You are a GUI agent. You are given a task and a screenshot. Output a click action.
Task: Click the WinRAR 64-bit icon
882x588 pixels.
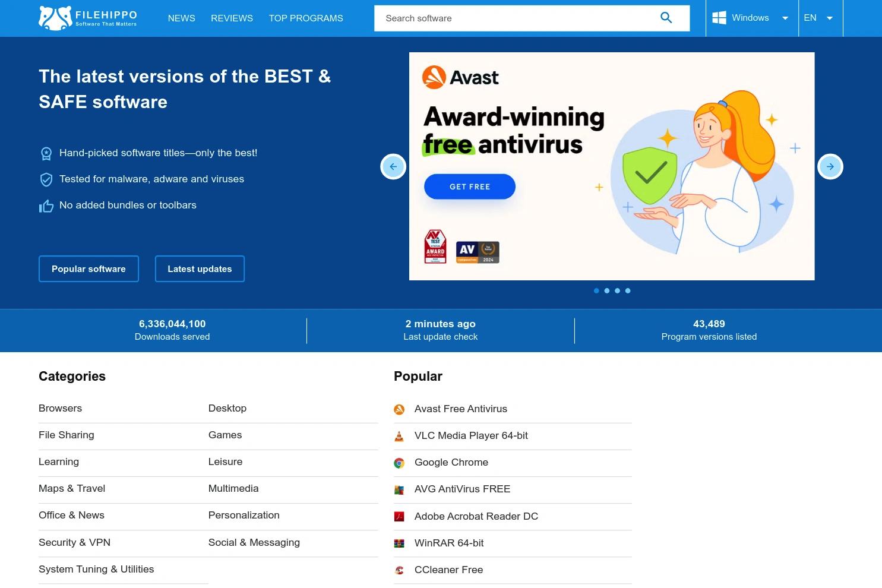tap(399, 543)
